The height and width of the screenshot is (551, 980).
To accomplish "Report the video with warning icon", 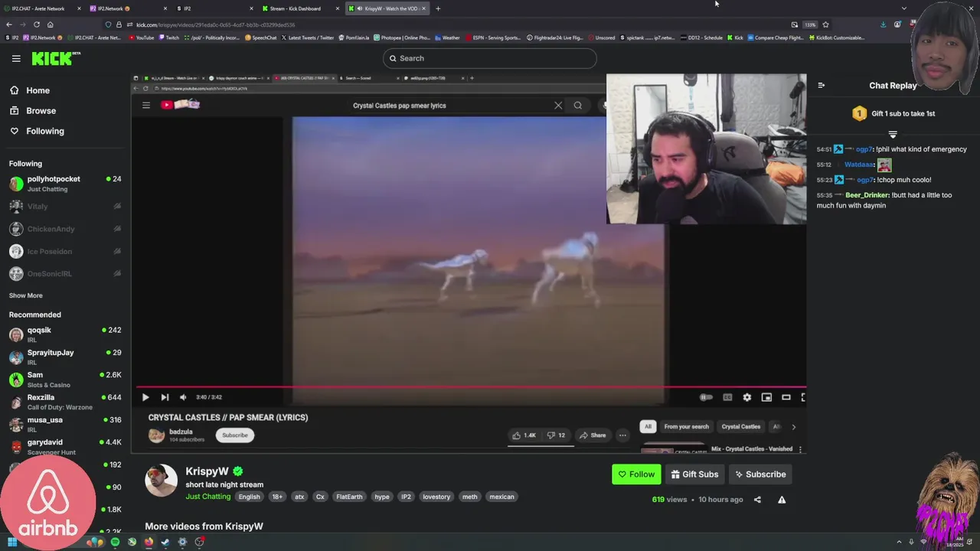I will pos(782,500).
